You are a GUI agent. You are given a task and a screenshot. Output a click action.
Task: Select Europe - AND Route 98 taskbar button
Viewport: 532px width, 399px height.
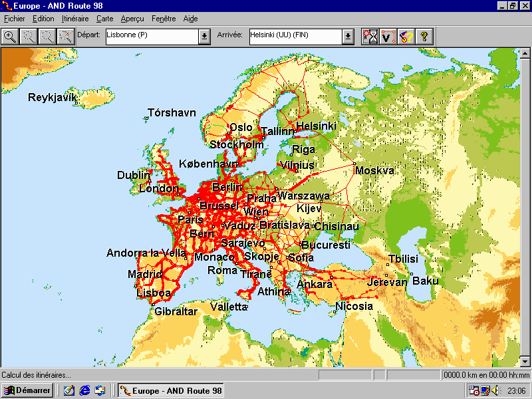[x=171, y=390]
